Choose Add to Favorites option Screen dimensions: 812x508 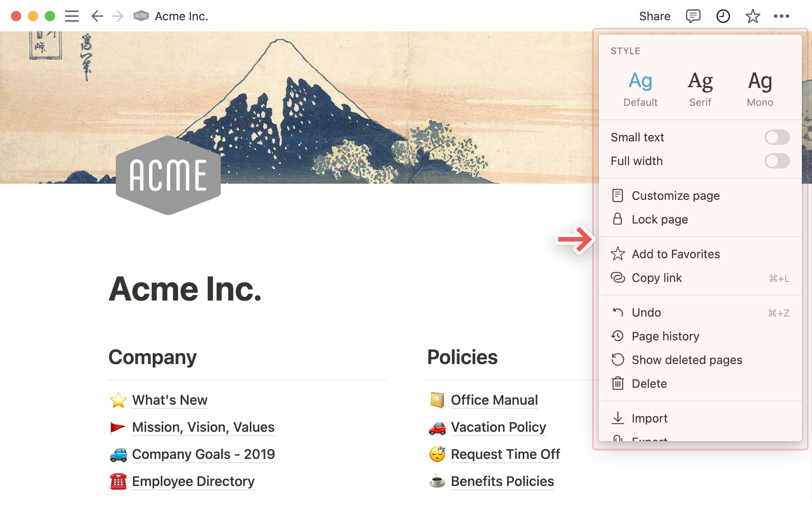[x=675, y=254]
